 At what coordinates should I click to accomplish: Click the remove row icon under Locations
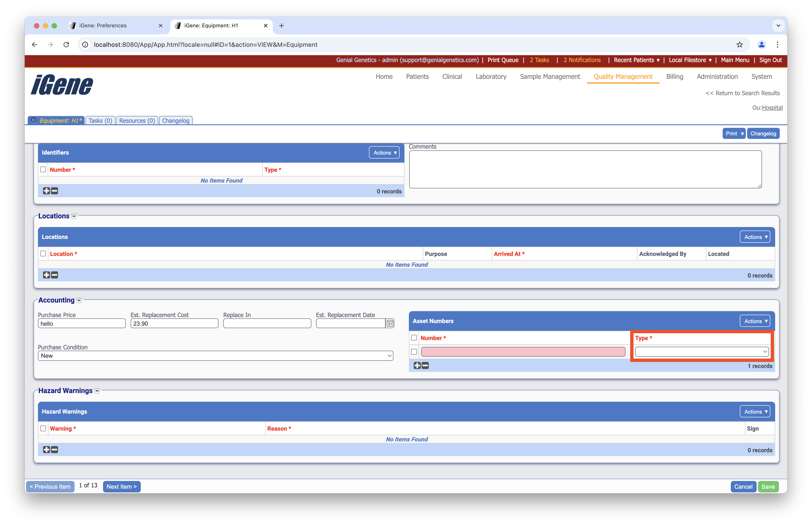(x=55, y=275)
